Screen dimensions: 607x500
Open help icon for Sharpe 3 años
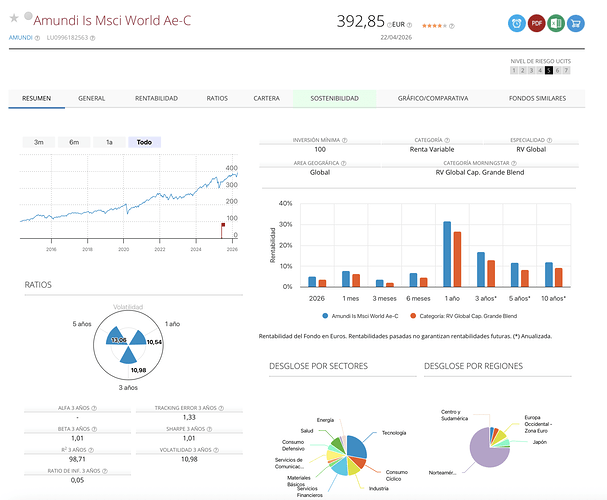209,429
